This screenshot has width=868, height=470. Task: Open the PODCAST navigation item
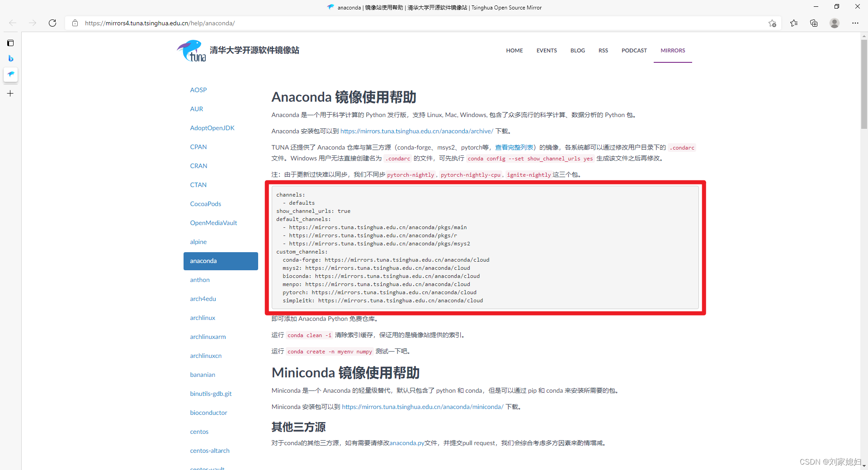634,51
